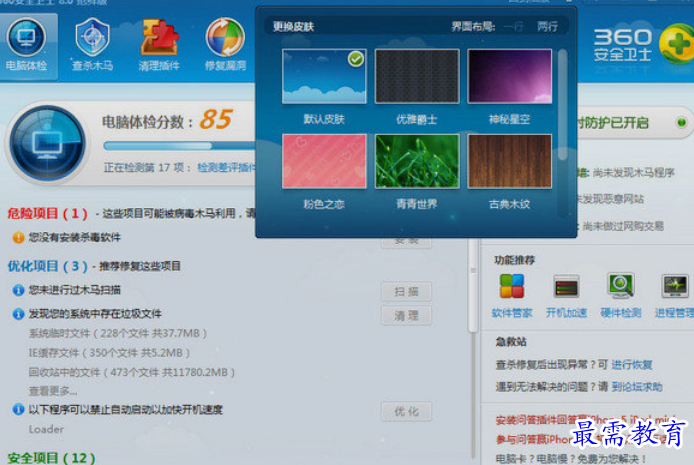Select the 古典木纹 wood skin
The height and width of the screenshot is (465, 694).
tap(509, 161)
